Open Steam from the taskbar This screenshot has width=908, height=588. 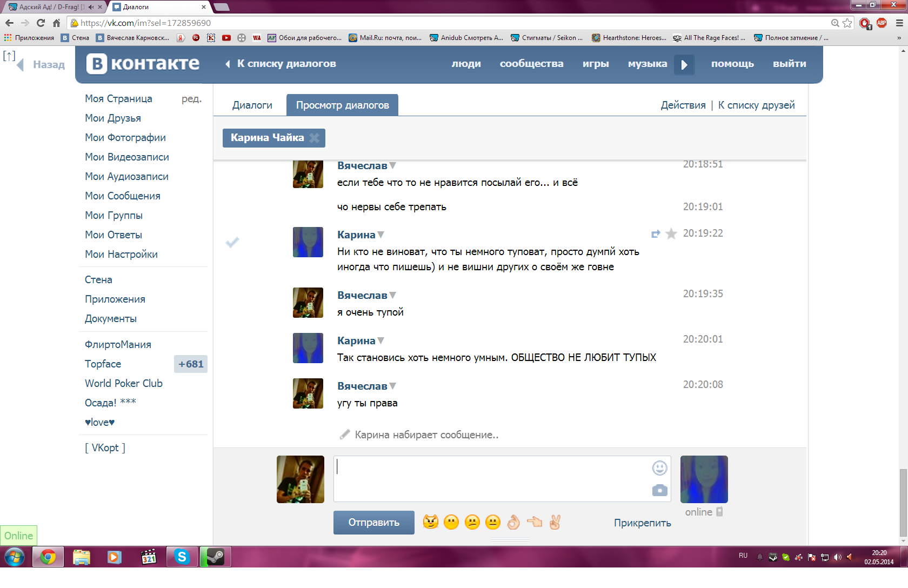[216, 557]
